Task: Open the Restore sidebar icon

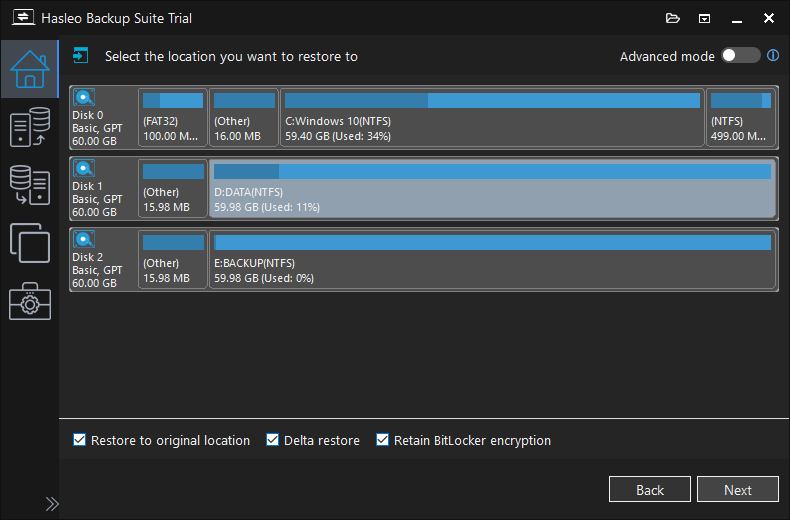Action: (30, 185)
